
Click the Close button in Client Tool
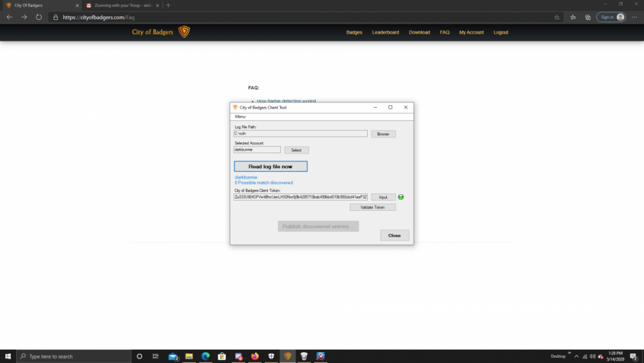(394, 235)
